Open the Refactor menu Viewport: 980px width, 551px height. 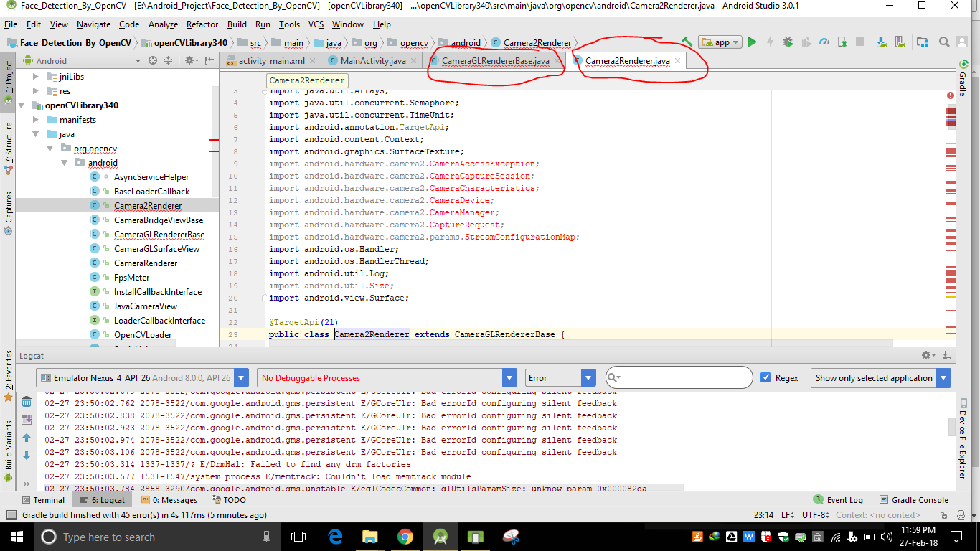coord(202,24)
